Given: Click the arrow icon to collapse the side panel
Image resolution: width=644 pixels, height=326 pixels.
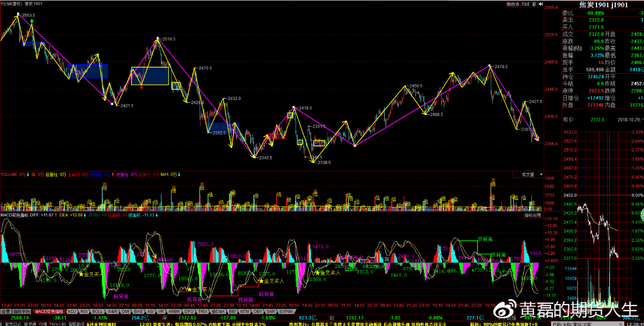Looking at the screenshot, I should point(540,4).
